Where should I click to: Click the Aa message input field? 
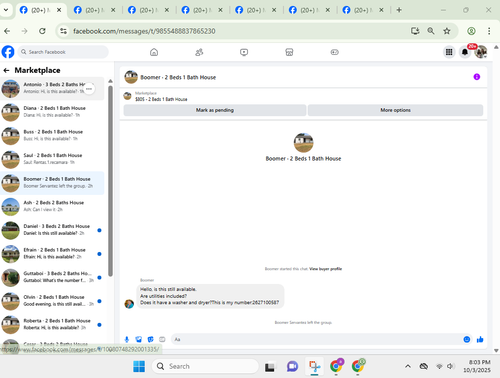click(317, 339)
